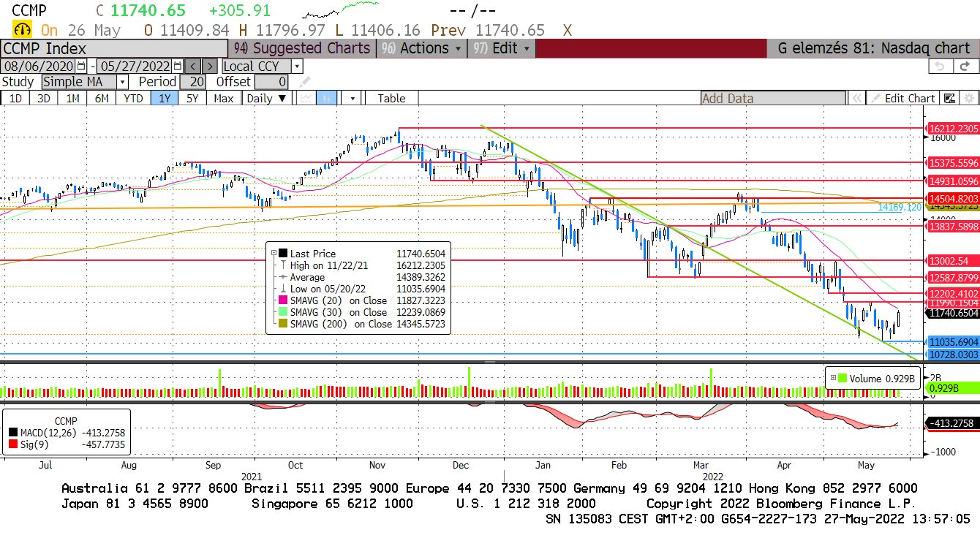The width and height of the screenshot is (980, 538).
Task: Open the Daily periodicity dropdown
Action: pyautogui.click(x=267, y=98)
